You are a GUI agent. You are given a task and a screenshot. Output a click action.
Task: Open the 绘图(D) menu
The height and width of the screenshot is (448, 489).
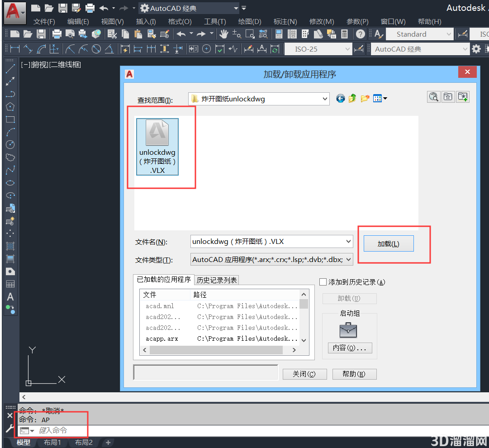(250, 22)
